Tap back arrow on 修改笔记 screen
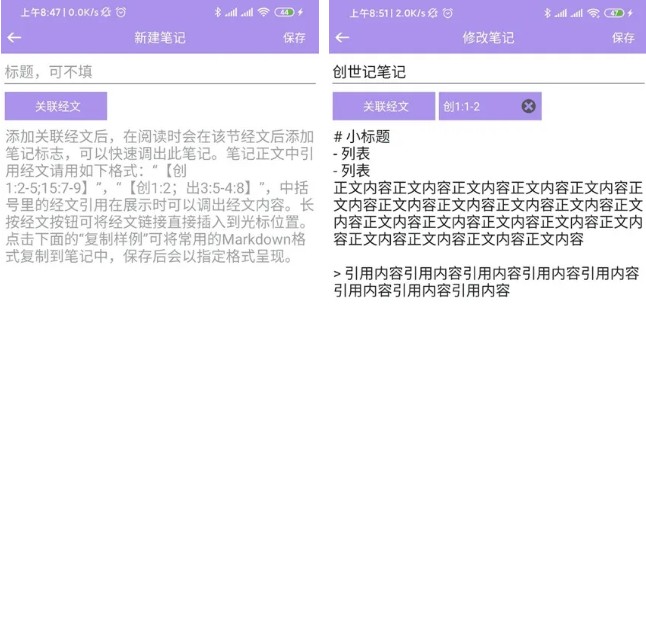The image size is (646, 627). pos(342,38)
